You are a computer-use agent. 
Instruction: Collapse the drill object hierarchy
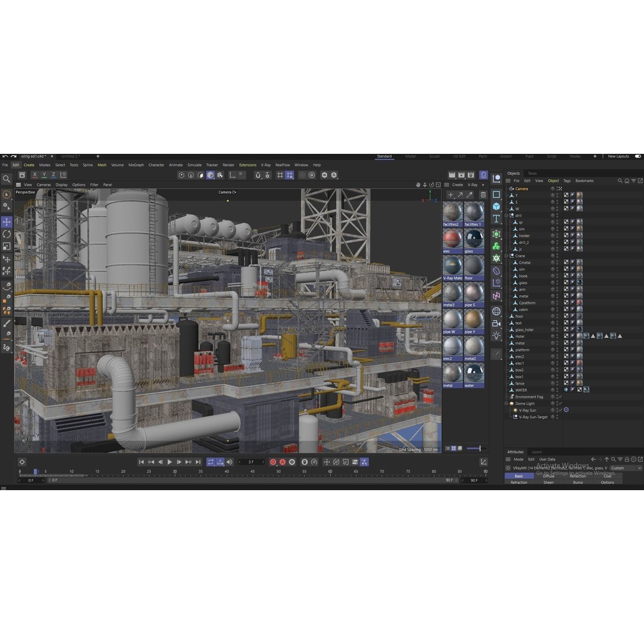[x=506, y=216]
